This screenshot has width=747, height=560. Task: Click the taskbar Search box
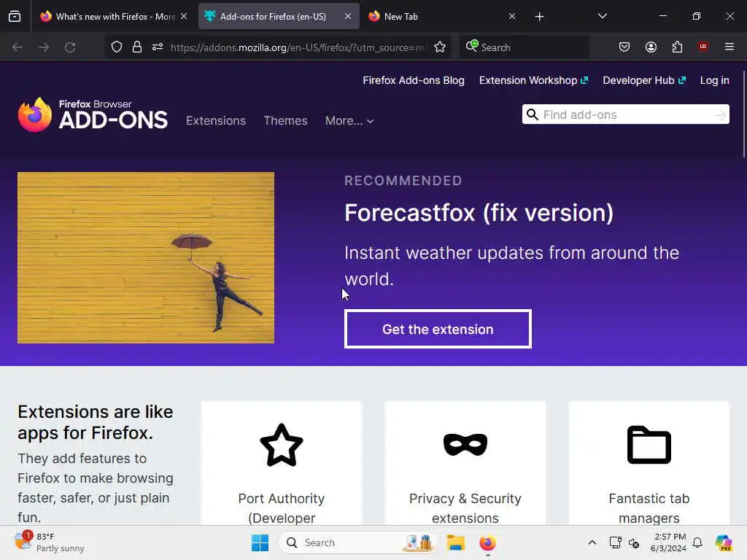[357, 542]
